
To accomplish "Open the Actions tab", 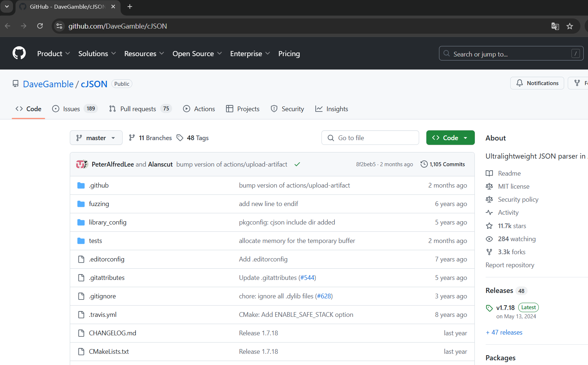I will click(199, 109).
